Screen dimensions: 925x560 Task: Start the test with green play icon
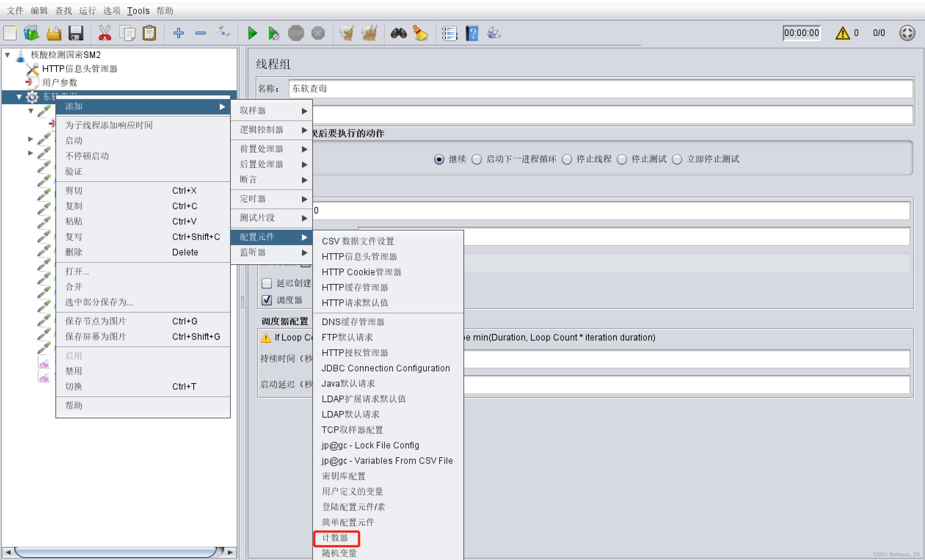pos(253,33)
